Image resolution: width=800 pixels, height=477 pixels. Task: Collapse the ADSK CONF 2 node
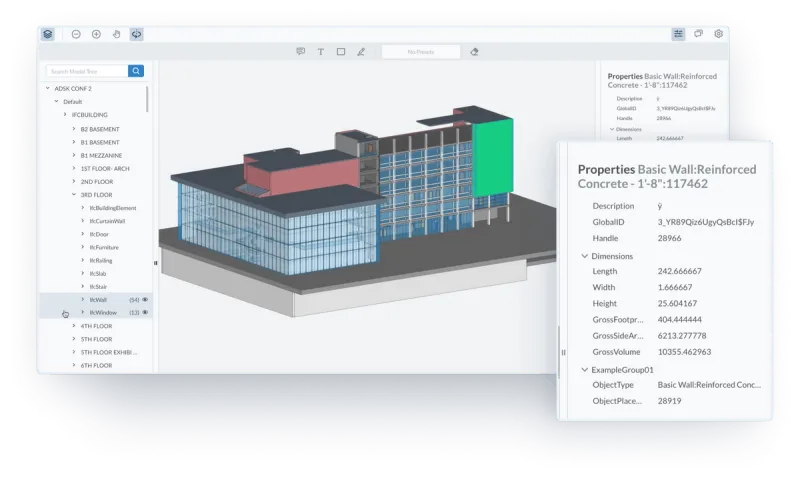[x=47, y=88]
